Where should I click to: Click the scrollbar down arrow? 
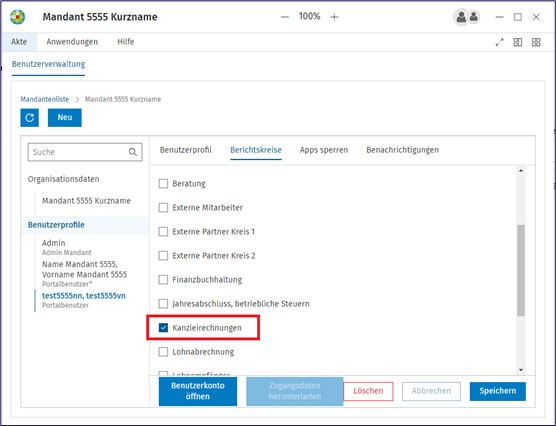[521, 370]
